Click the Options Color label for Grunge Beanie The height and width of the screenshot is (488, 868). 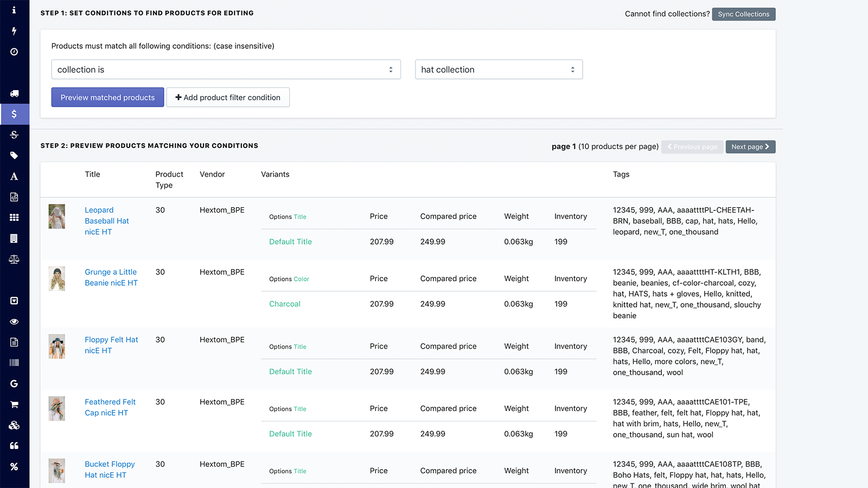(289, 279)
